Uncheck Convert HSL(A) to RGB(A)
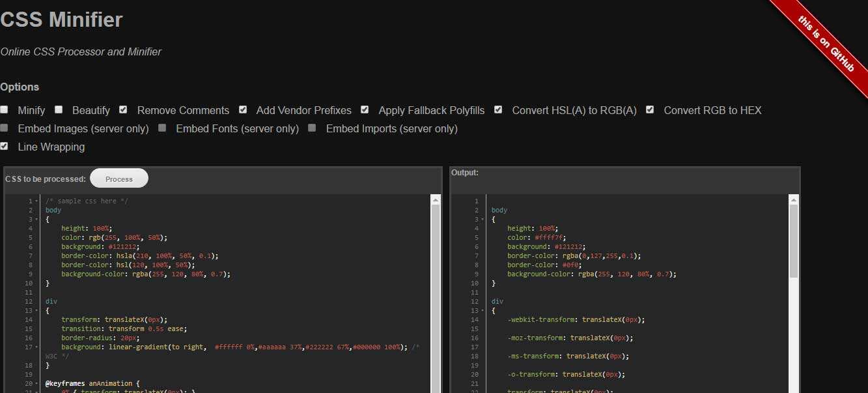Viewport: 868px width, 393px height. pos(498,110)
